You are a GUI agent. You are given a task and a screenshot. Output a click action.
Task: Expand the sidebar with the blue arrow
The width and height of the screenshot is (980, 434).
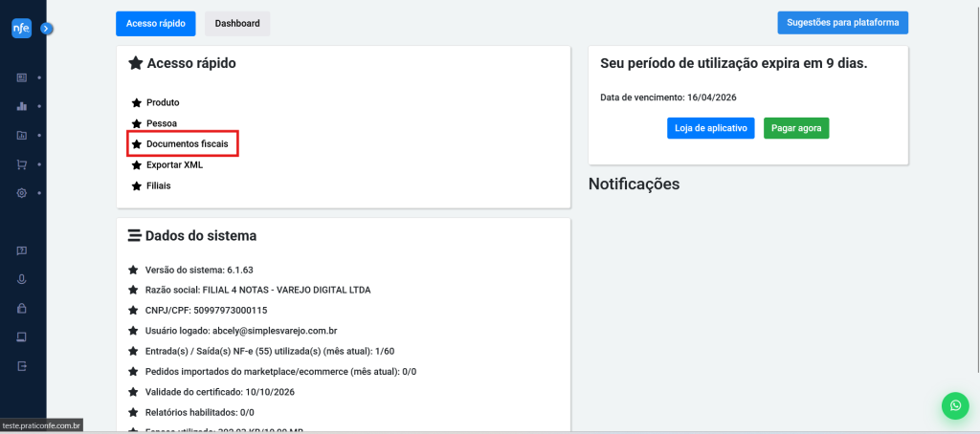point(46,29)
